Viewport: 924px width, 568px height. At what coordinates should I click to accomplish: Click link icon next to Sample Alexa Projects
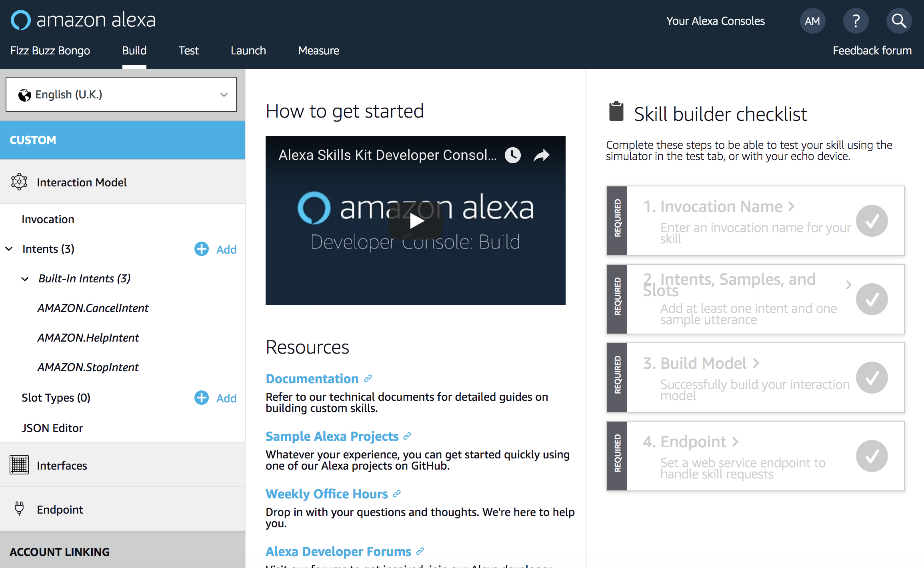pos(407,436)
